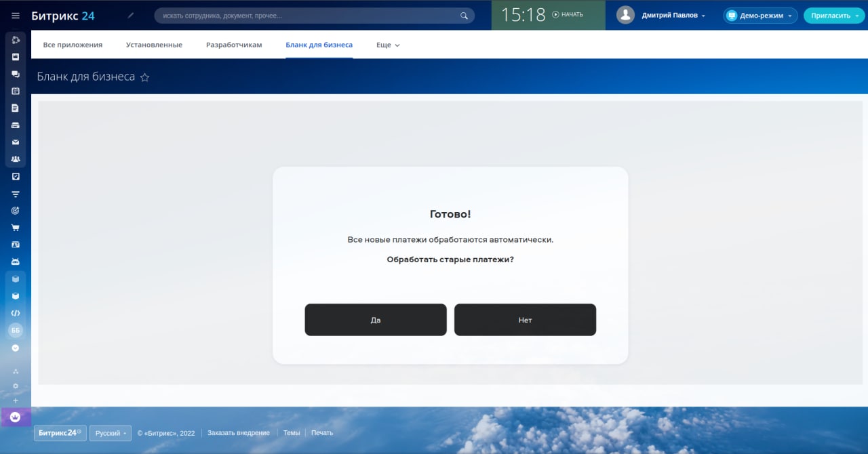Open the hamburger main menu
This screenshot has width=868, height=454.
click(x=16, y=15)
